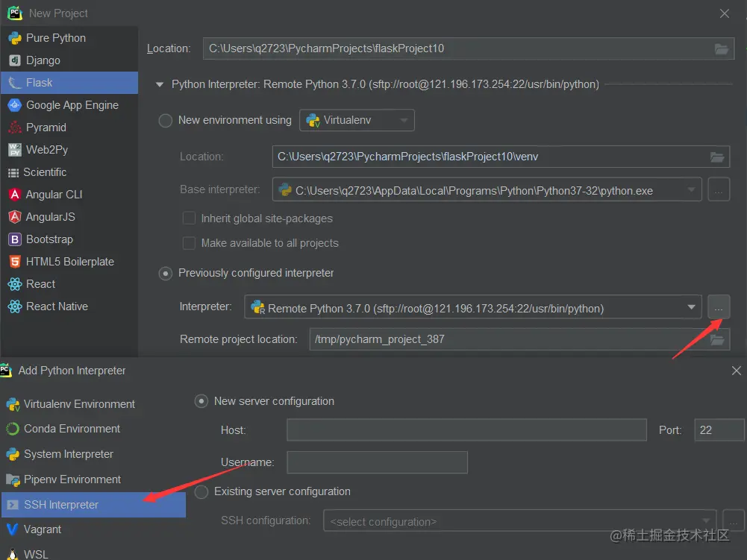
Task: Open the SSH configuration select dropdown
Action: [519, 521]
